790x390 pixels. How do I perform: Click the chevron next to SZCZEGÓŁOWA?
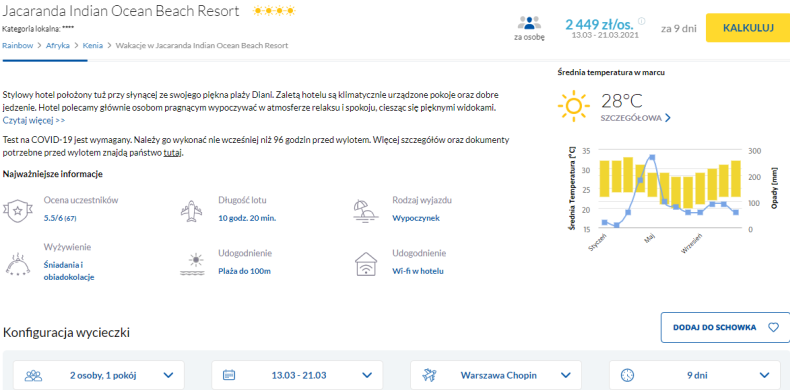click(x=668, y=118)
